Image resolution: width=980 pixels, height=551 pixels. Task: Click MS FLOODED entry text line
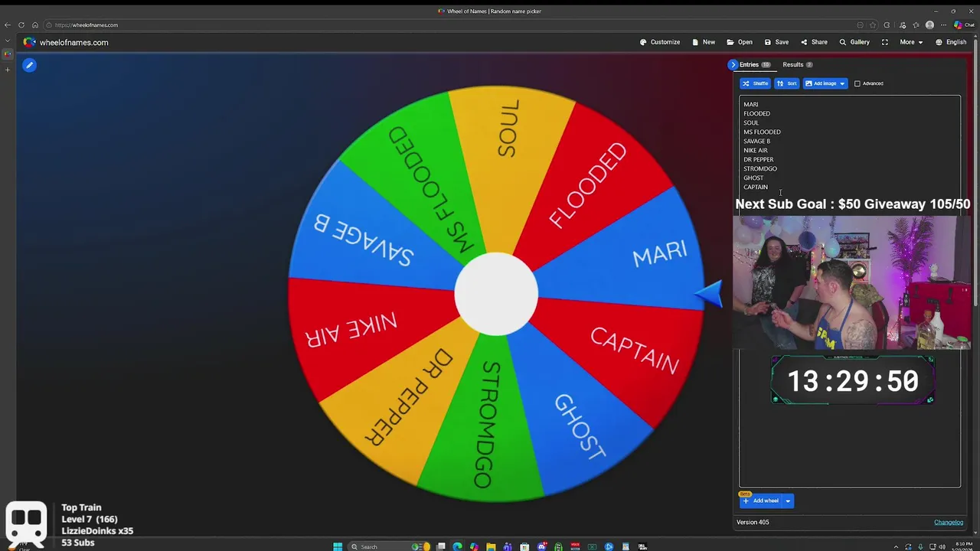[x=762, y=132]
